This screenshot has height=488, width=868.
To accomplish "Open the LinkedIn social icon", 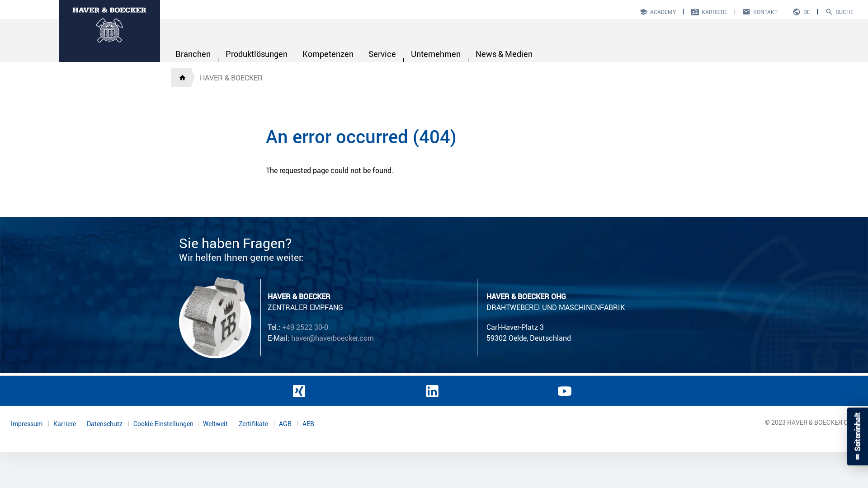I will (432, 391).
